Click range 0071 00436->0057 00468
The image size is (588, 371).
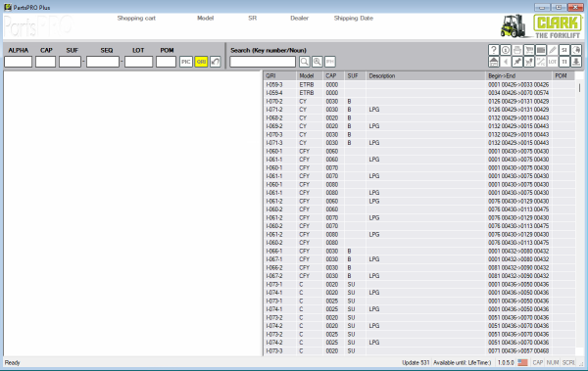(x=518, y=351)
